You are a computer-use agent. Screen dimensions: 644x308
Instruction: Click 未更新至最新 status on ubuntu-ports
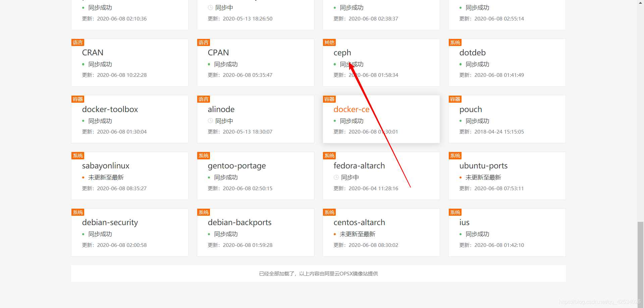click(x=483, y=177)
